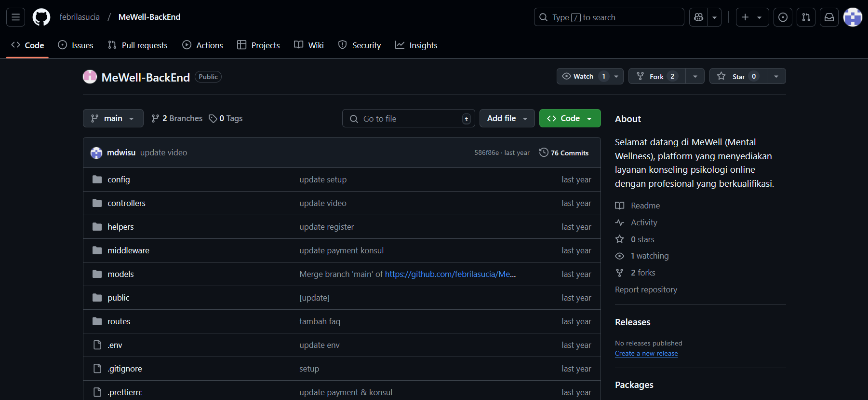Open the 'update video' latest commit message
This screenshot has width=868, height=400.
163,152
